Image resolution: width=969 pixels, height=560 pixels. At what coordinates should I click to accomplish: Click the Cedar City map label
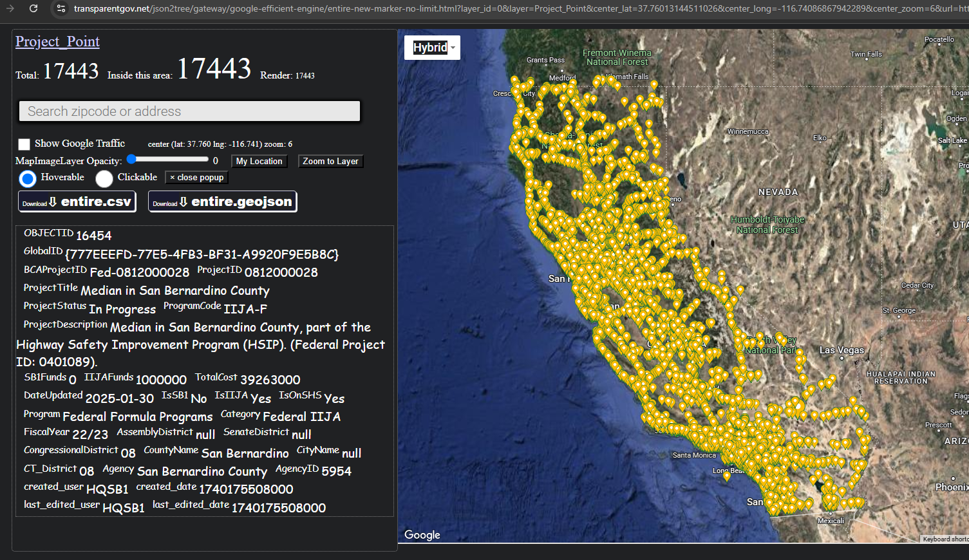(917, 285)
